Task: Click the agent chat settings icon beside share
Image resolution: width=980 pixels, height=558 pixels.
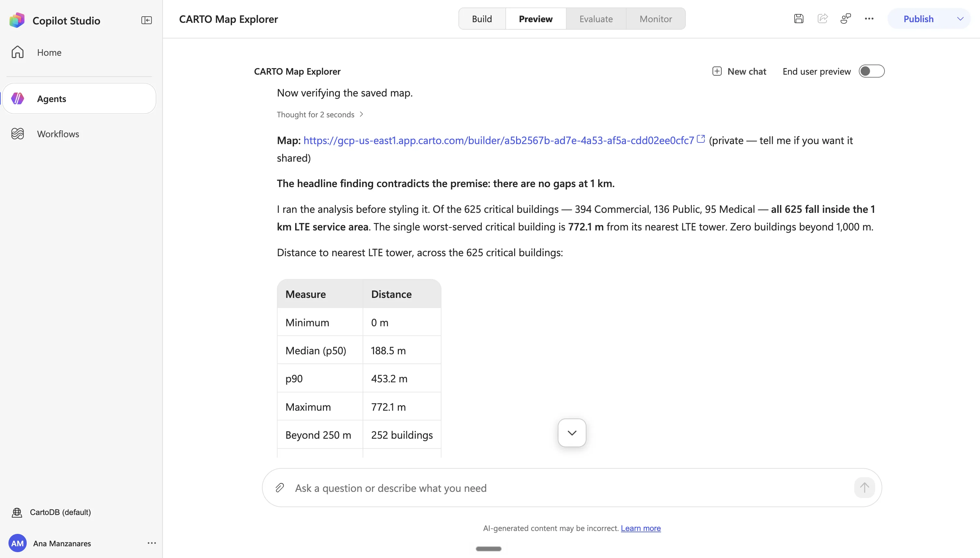Action: coord(845,19)
